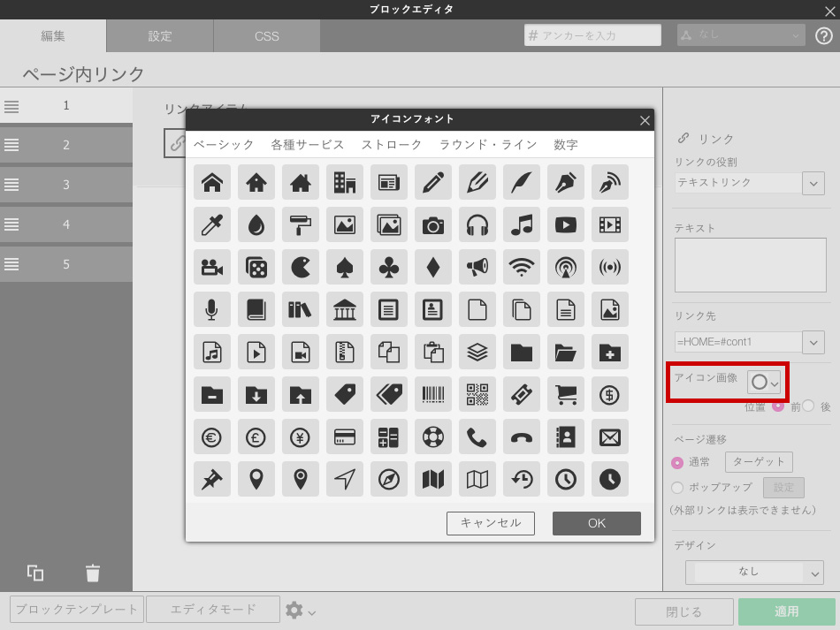Pick the layers stack icon

click(x=477, y=353)
